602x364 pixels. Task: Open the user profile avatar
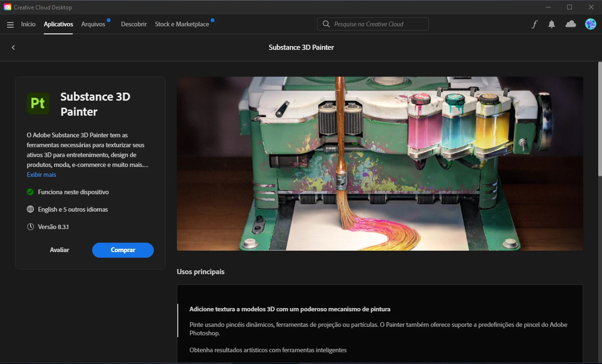[x=590, y=24]
